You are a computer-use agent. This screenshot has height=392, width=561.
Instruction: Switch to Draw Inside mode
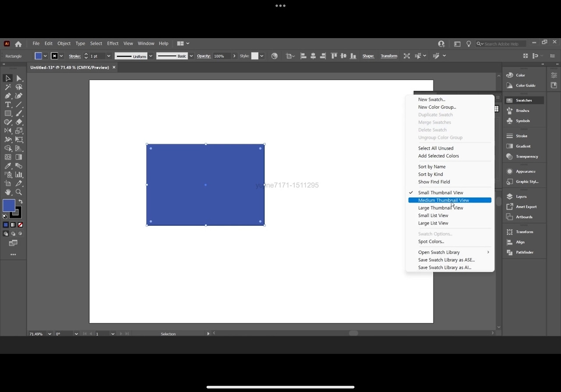[x=20, y=234]
